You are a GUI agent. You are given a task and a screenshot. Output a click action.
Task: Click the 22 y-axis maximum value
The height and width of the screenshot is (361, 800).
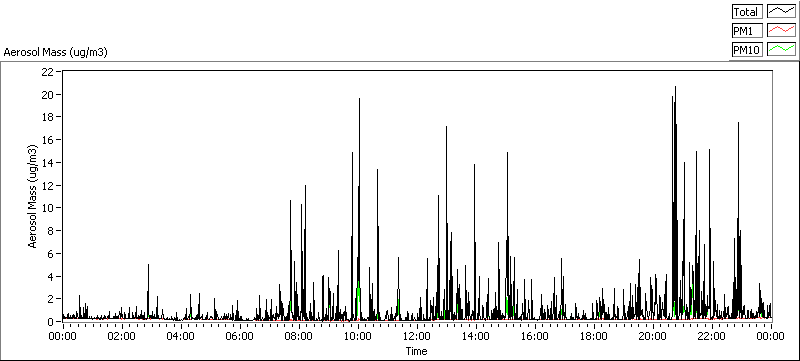coord(47,72)
